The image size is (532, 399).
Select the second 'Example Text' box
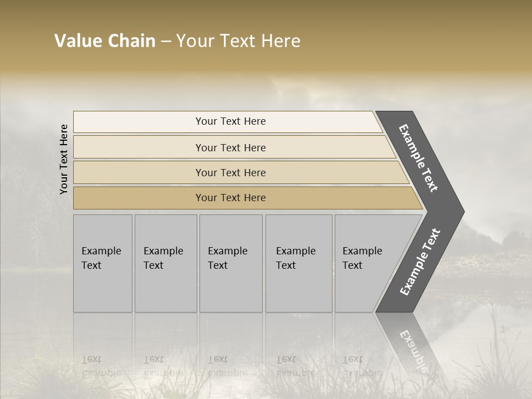[165, 263]
